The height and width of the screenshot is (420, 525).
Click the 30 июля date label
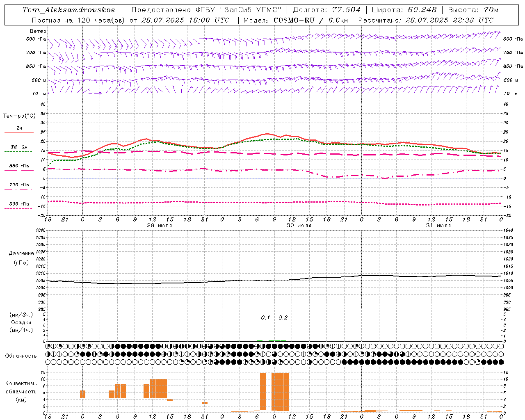[299, 226]
